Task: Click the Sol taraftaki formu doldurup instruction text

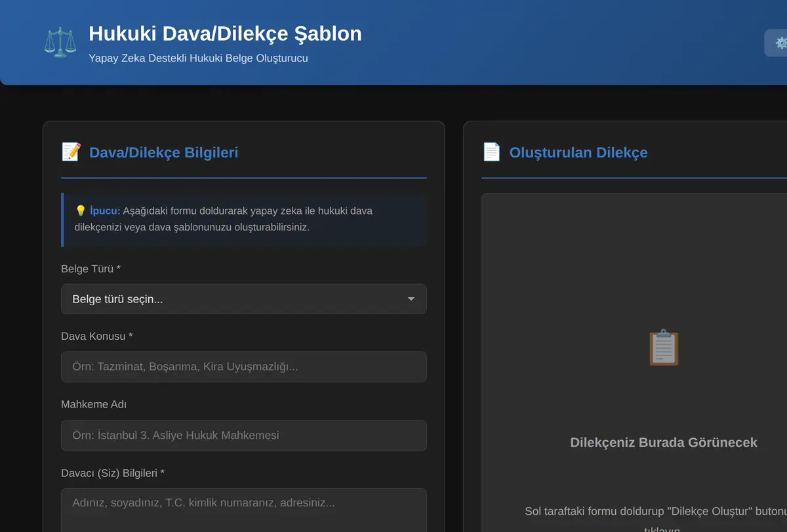Action: coord(656,518)
